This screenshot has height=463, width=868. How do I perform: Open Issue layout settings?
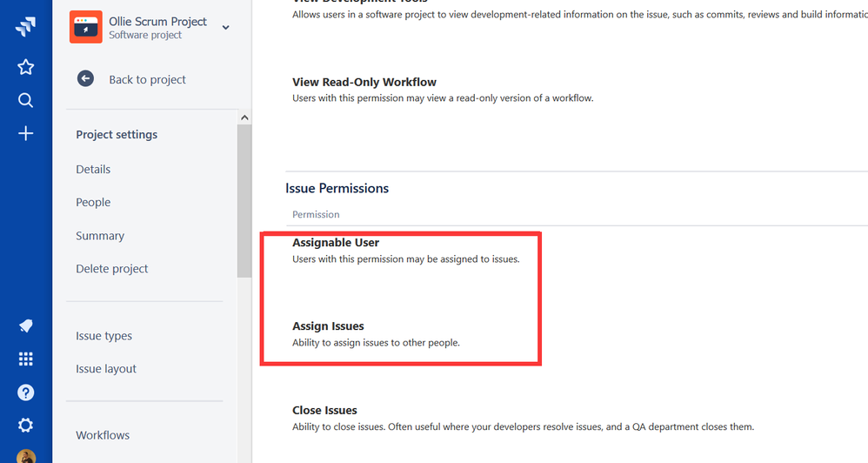pyautogui.click(x=106, y=369)
